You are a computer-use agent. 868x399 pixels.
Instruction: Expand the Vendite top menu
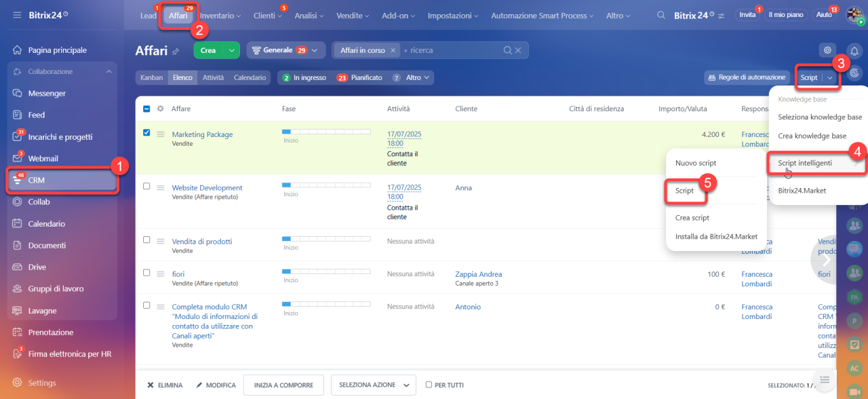click(x=353, y=16)
